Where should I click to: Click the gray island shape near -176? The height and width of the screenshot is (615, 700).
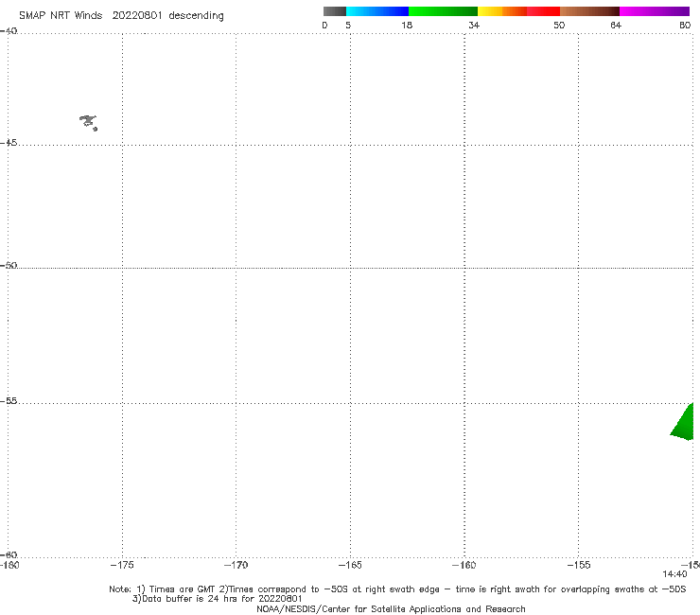click(x=88, y=123)
